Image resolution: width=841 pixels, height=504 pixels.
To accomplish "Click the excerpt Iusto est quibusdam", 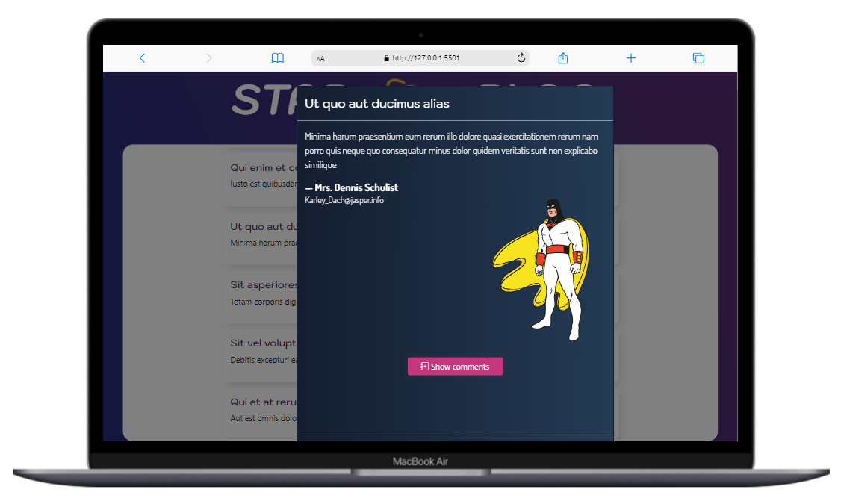I will (264, 184).
